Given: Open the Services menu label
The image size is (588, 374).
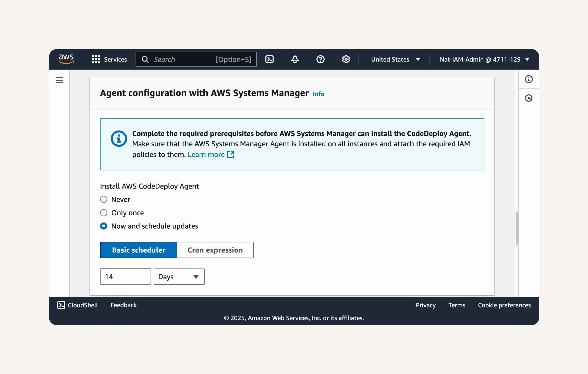Looking at the screenshot, I should click(115, 59).
